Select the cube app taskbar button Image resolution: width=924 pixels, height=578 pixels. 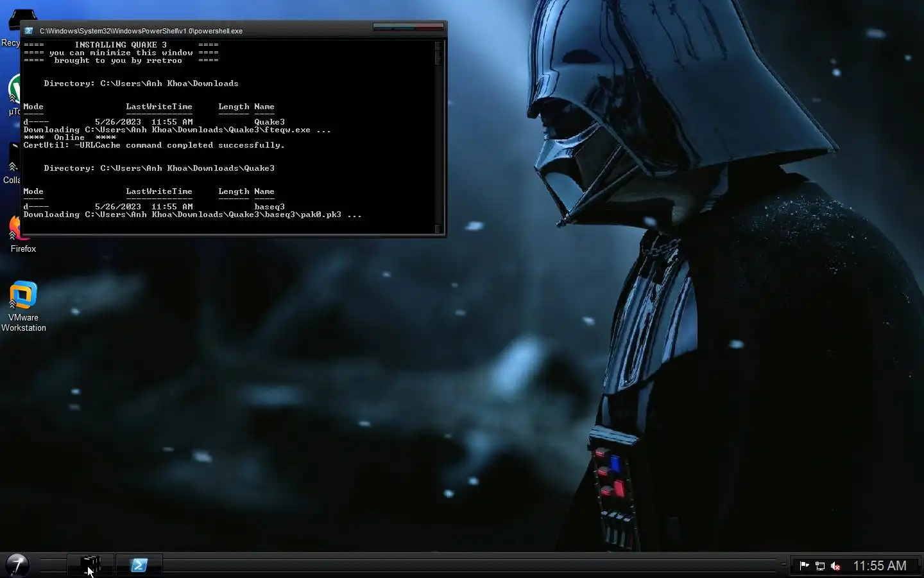pos(90,565)
